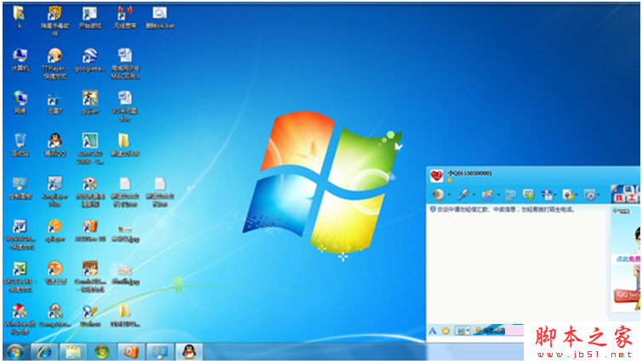Open the message history button in QQ chat
The image size is (642, 364).
(489, 331)
